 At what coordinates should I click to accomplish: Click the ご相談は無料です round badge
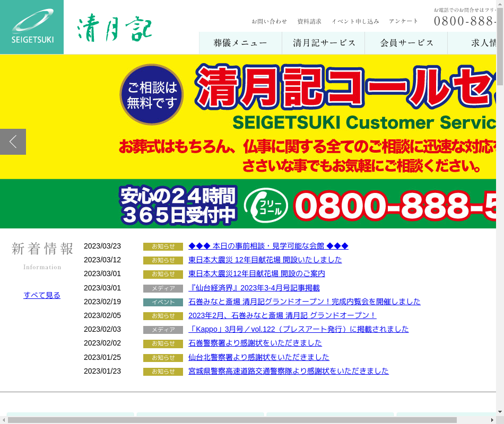[152, 94]
